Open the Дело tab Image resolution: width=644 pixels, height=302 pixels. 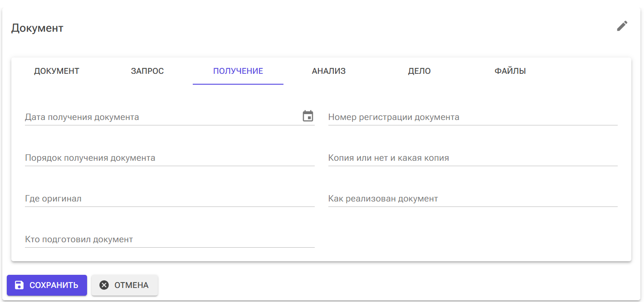click(x=420, y=71)
